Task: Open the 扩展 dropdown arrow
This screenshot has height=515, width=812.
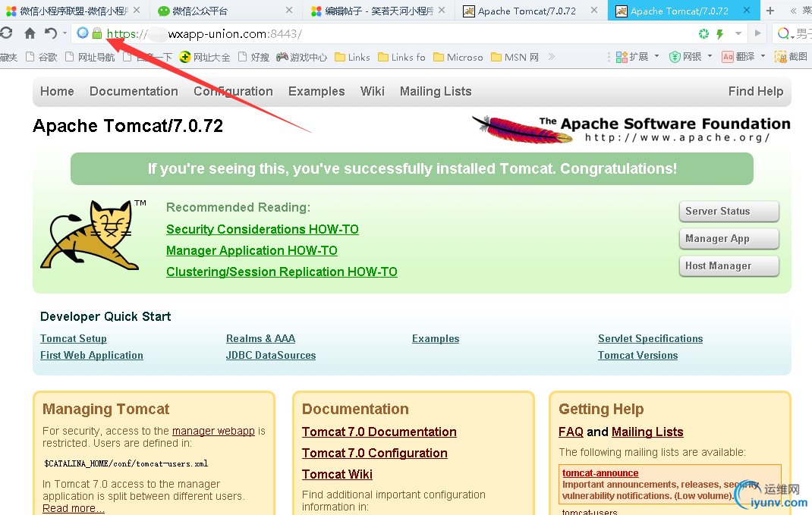Action: 656,56
